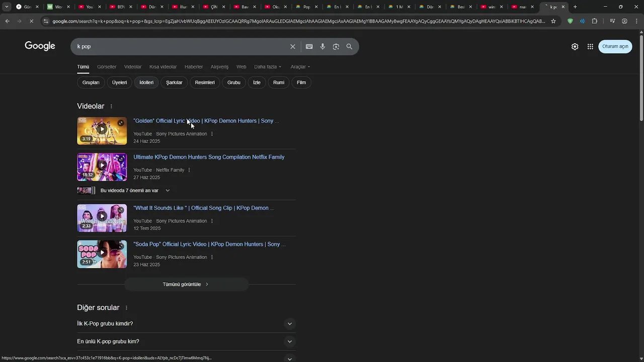Open the tab search dropdown arrow

pos(7,7)
